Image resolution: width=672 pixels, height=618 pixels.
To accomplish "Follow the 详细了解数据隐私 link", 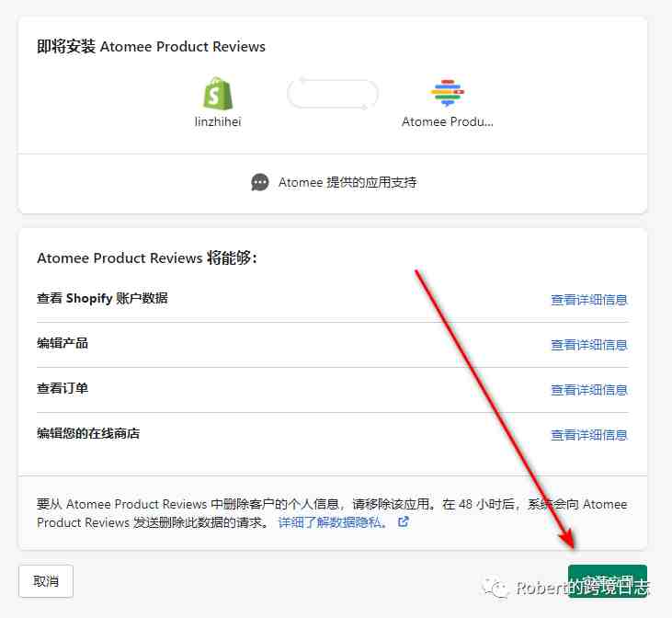I will pyautogui.click(x=333, y=522).
